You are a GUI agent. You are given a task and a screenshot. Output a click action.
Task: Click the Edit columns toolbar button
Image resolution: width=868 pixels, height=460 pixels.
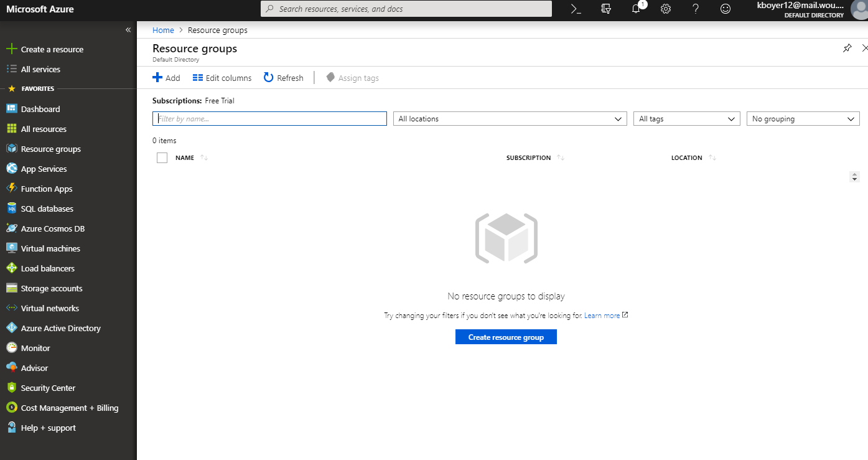pyautogui.click(x=222, y=78)
